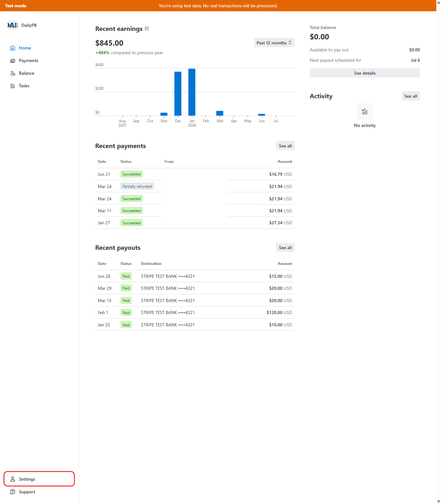441x504 pixels.
Task: Select the Mar 11 payment row
Action: [x=195, y=211]
